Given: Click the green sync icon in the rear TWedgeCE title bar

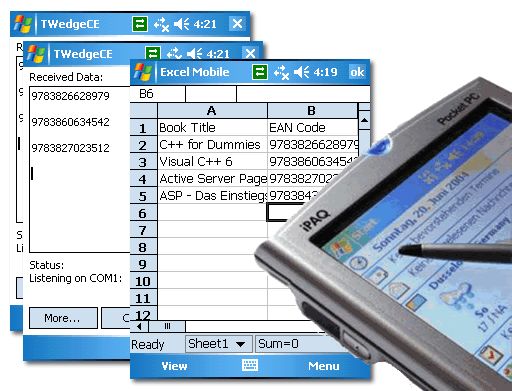Looking at the screenshot, I should click(140, 24).
